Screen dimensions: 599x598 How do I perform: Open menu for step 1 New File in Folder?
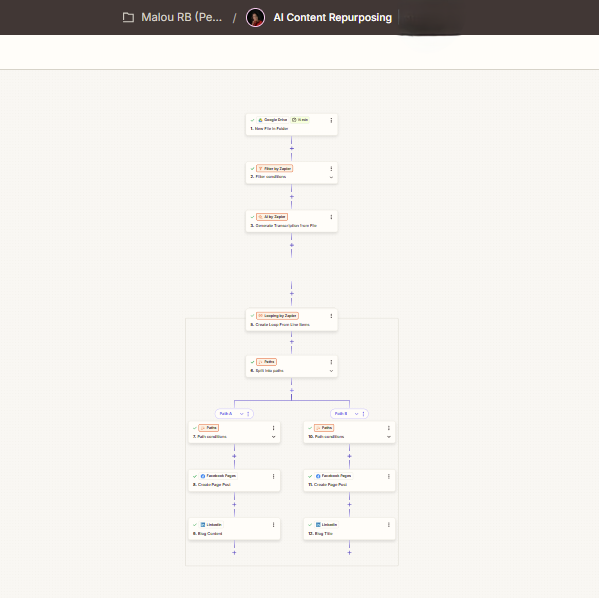click(331, 120)
